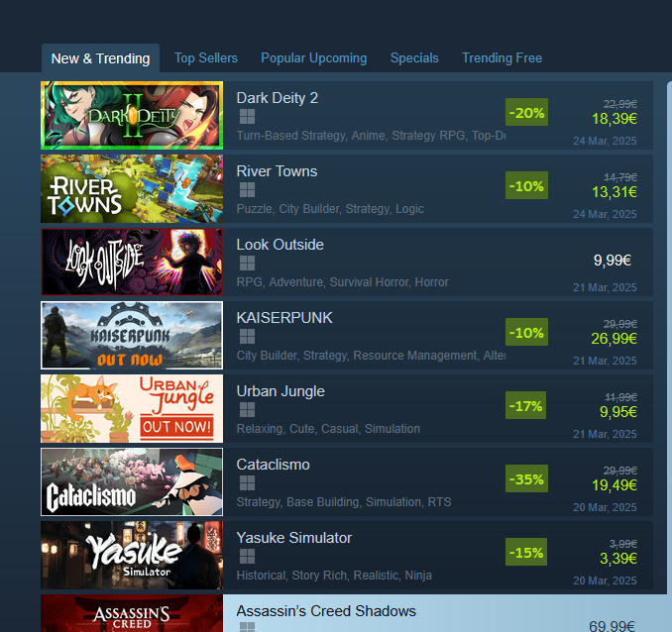
Task: Select the Specials tab
Action: [x=414, y=57]
